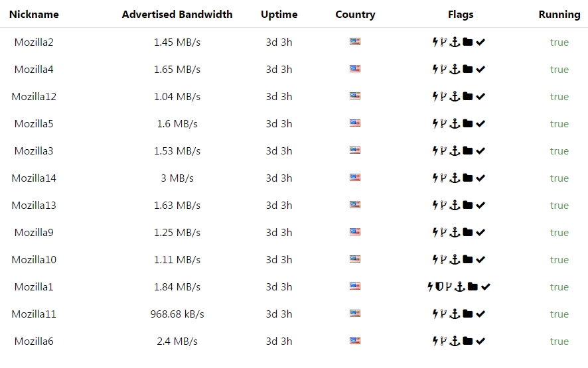Click the checkmark Valid flag icon for Mozilla5

tap(480, 124)
